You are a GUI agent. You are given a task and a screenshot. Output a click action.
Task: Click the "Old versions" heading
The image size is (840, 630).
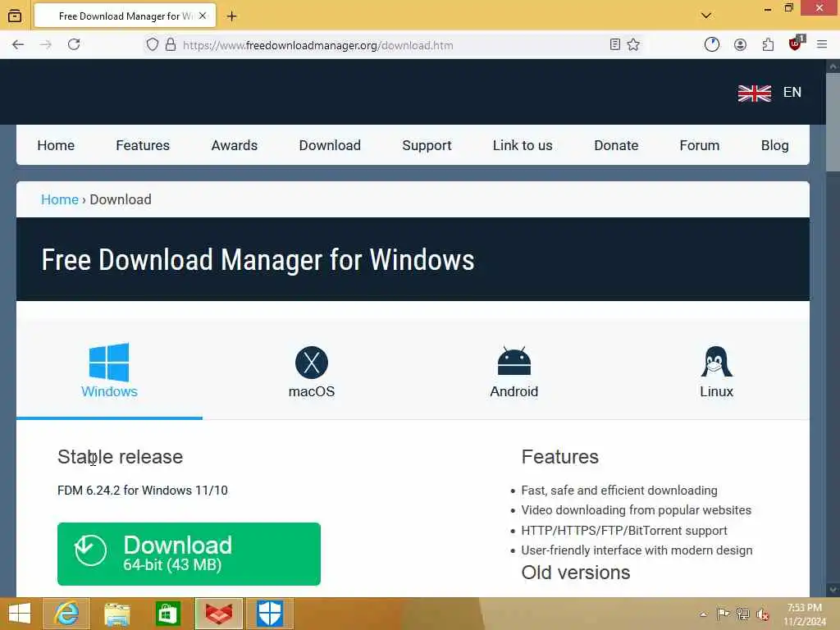click(575, 572)
